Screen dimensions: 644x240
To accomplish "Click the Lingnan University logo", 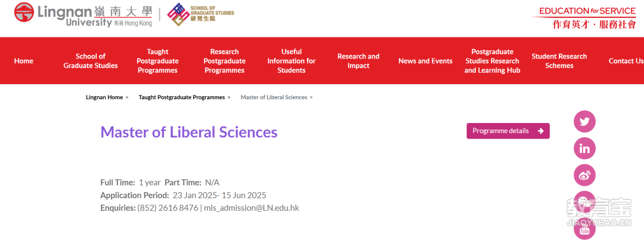I will tap(83, 14).
